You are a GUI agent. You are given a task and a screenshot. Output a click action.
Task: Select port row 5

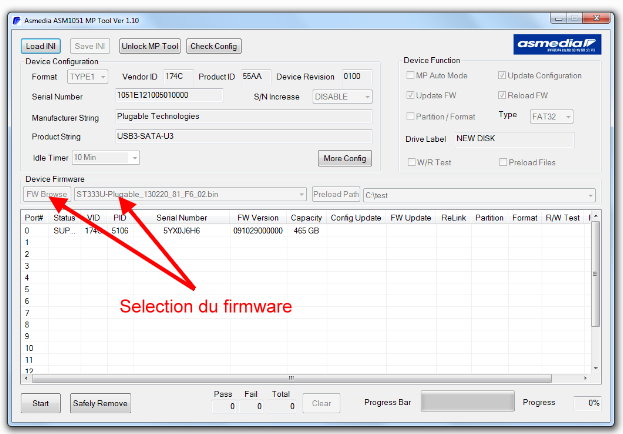click(x=306, y=289)
